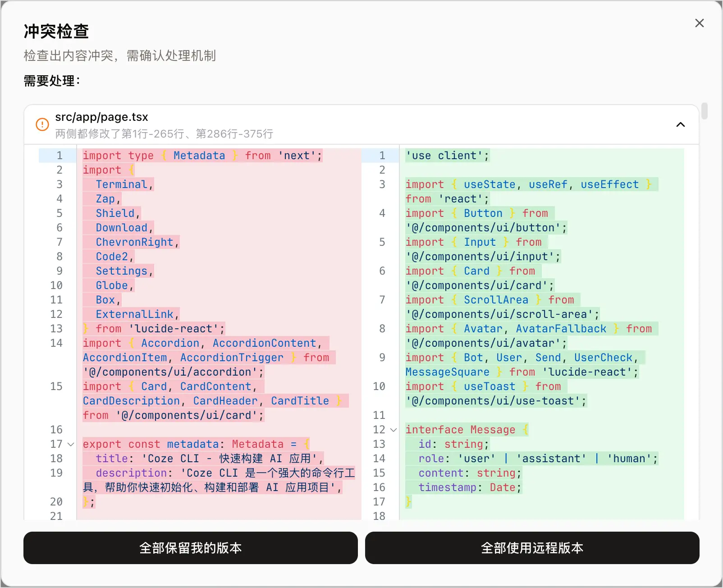Click the Card import on right line 6
723x588 pixels.
(476, 271)
